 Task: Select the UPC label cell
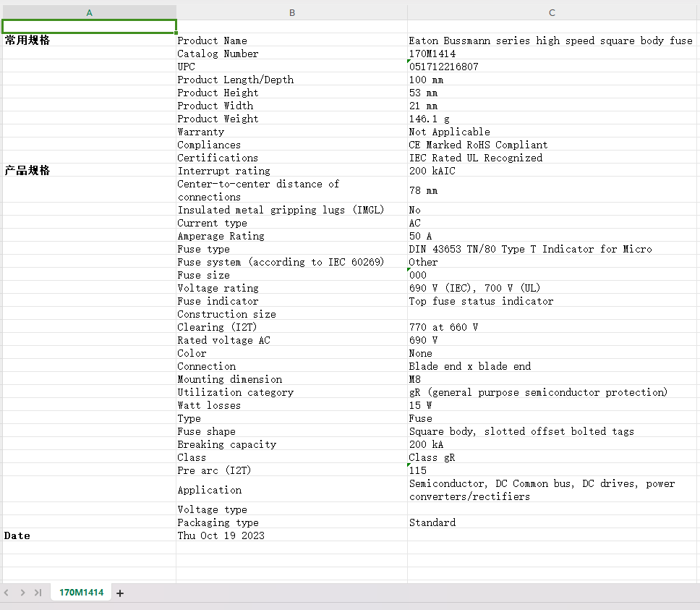(x=292, y=66)
